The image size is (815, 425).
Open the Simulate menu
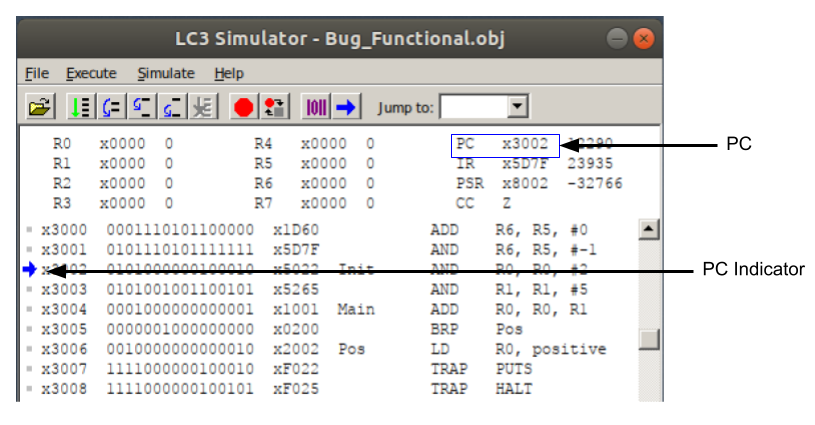[x=166, y=73]
